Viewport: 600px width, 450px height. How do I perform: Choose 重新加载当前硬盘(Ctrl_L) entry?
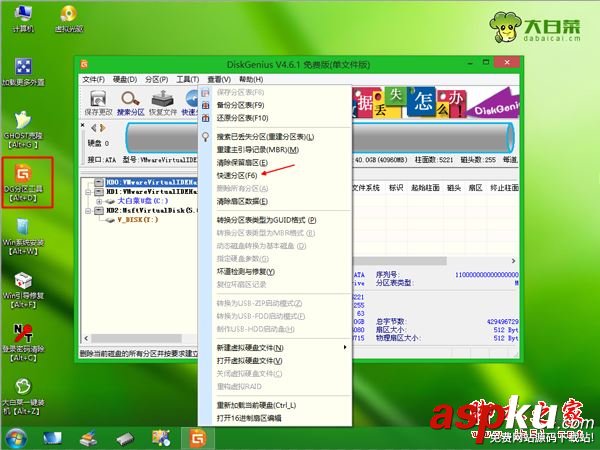275,405
